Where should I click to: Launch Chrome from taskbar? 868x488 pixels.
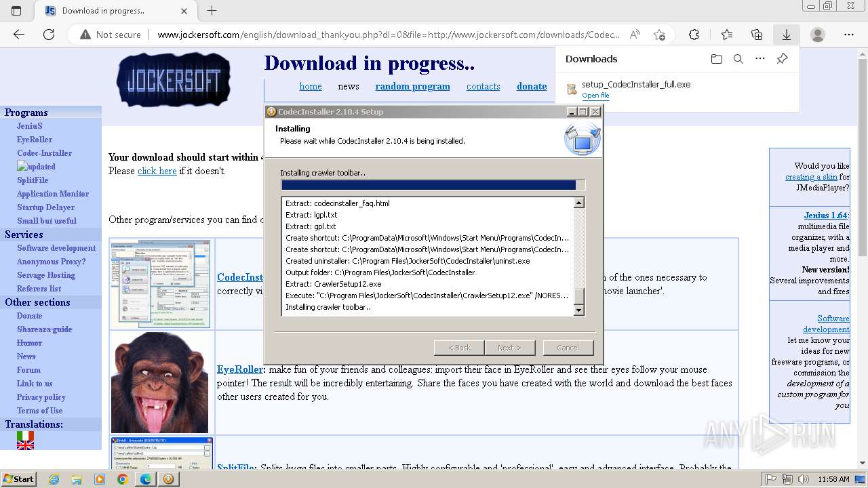[x=123, y=479]
